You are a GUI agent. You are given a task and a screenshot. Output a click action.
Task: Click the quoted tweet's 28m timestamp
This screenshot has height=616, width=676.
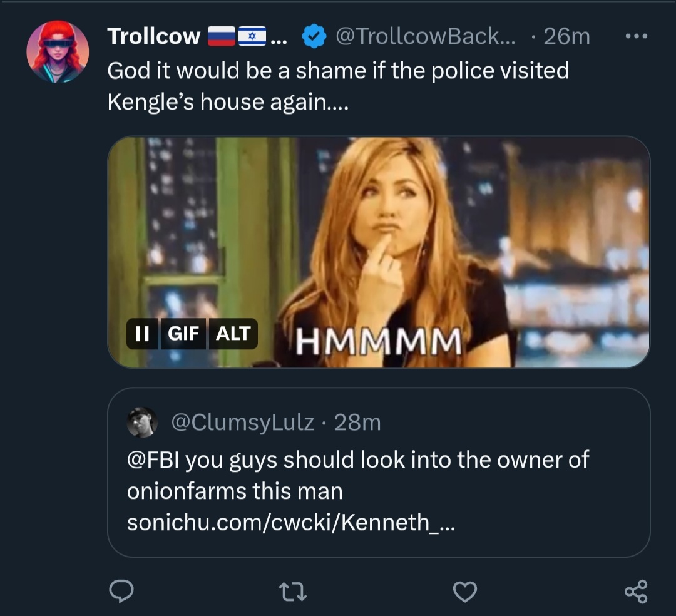[x=357, y=423]
